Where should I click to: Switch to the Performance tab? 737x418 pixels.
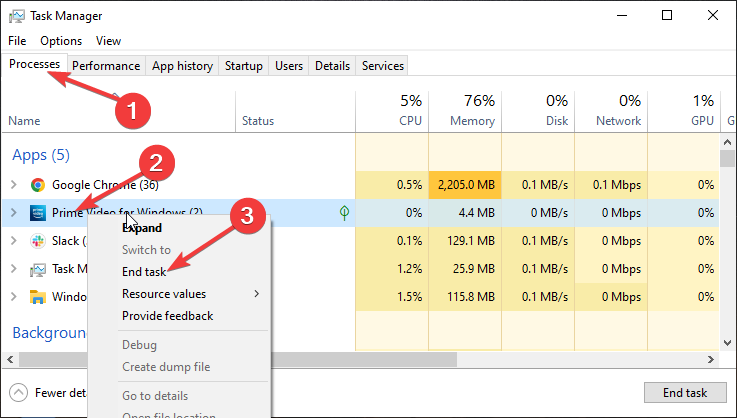106,66
